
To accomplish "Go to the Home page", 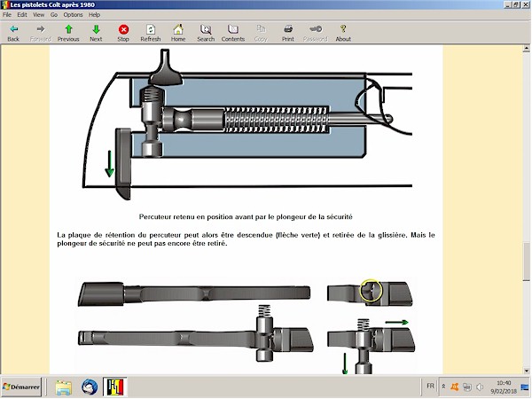I will coord(178,33).
